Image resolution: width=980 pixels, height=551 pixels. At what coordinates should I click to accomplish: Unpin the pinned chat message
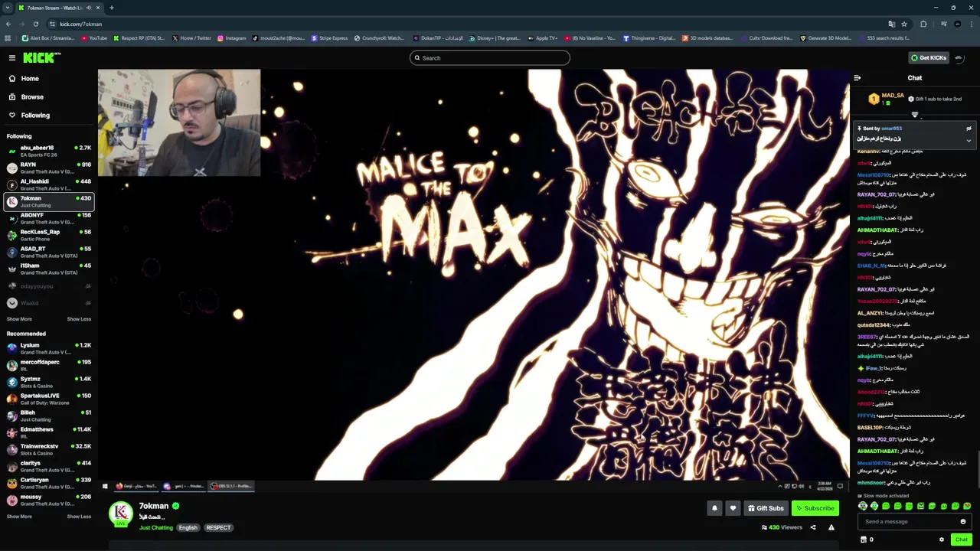tap(969, 129)
